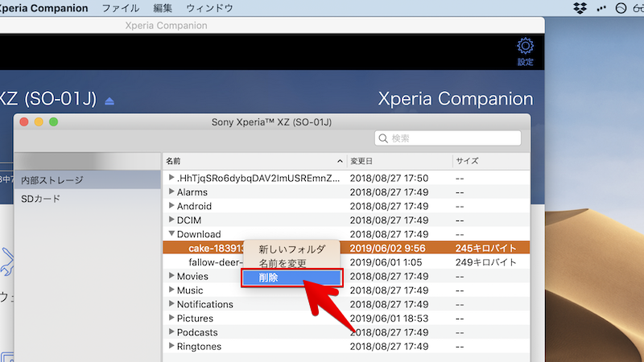Expand the Pictures folder

pyautogui.click(x=171, y=318)
